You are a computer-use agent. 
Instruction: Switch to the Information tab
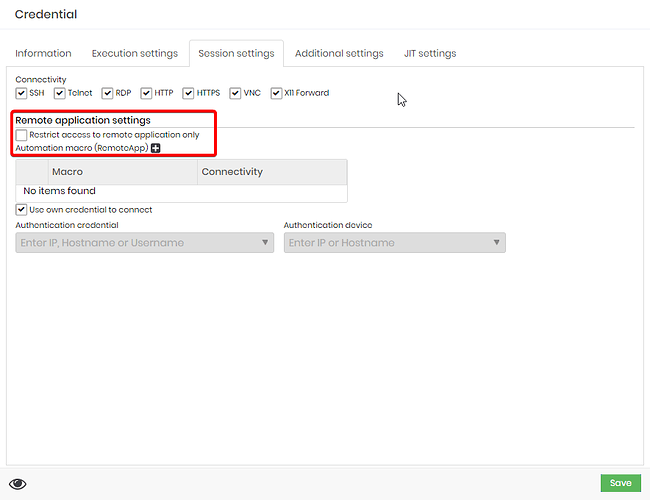tap(43, 53)
